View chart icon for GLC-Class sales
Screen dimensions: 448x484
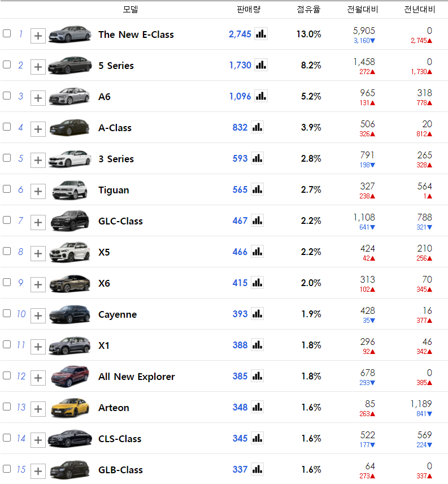pos(257,221)
